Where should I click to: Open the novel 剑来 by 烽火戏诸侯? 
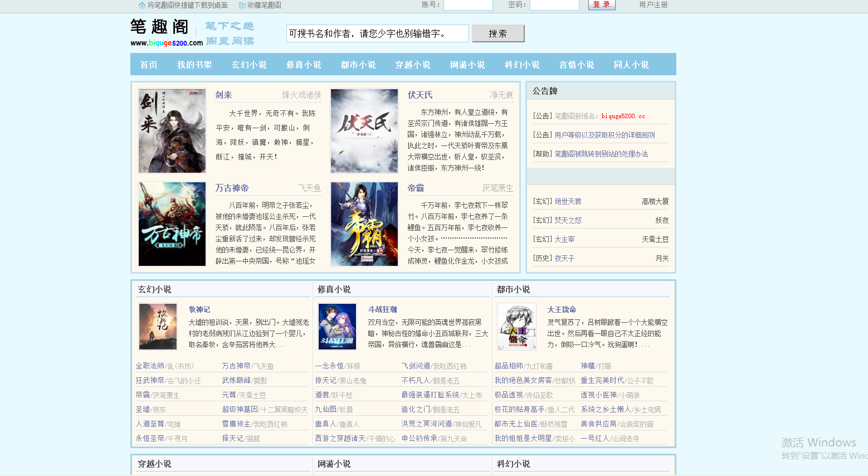[x=223, y=94]
